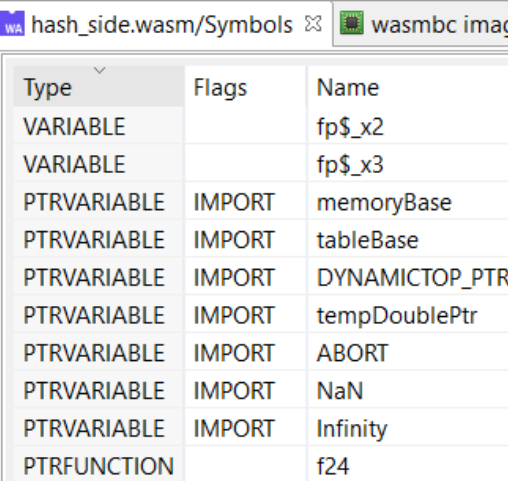The width and height of the screenshot is (508, 481).
Task: Close the hash_side.wasm/Symbols tab
Action: (x=313, y=24)
